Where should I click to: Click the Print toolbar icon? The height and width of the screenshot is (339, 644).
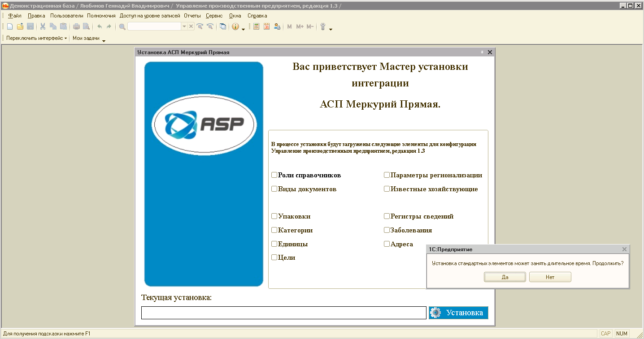[x=76, y=26]
